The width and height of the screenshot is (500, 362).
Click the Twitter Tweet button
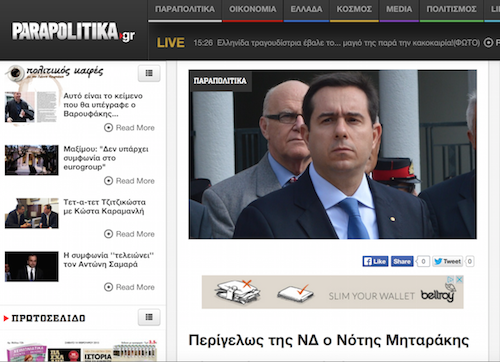tap(448, 261)
